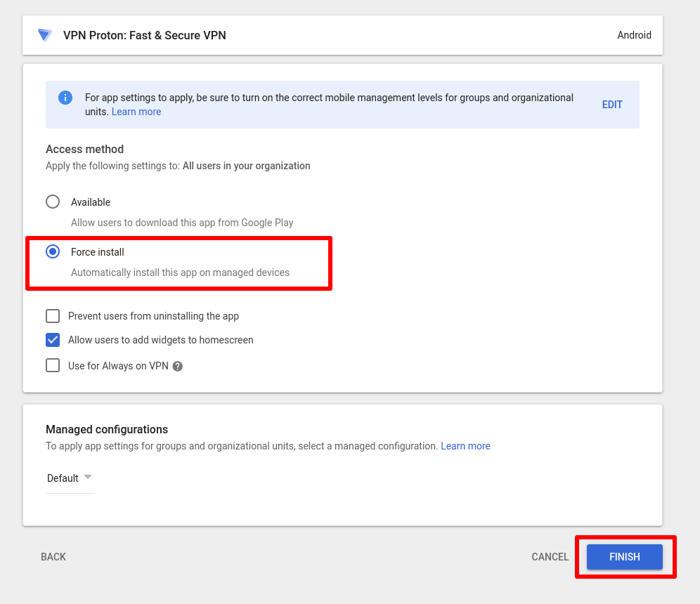Click the Proton VPN app logo icon

point(45,35)
